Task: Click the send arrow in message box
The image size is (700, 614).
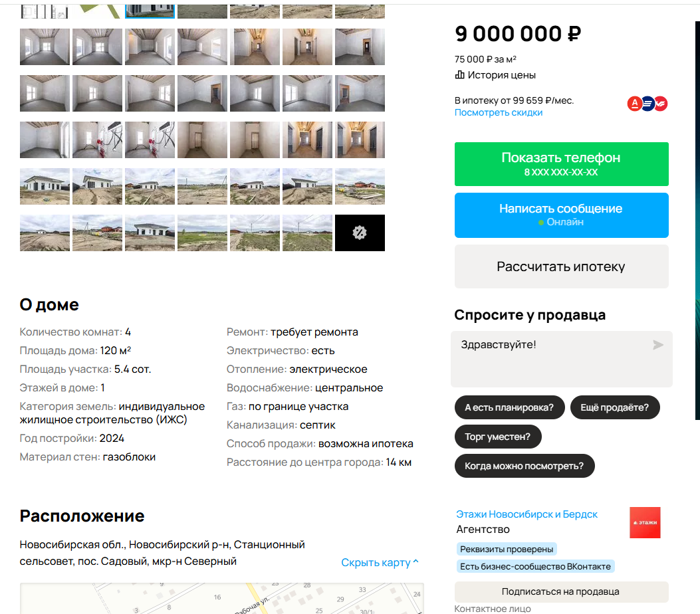Action: click(x=657, y=344)
